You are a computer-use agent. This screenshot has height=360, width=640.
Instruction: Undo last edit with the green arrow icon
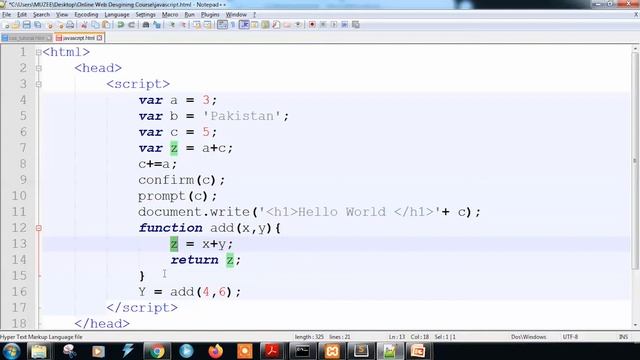120,25
